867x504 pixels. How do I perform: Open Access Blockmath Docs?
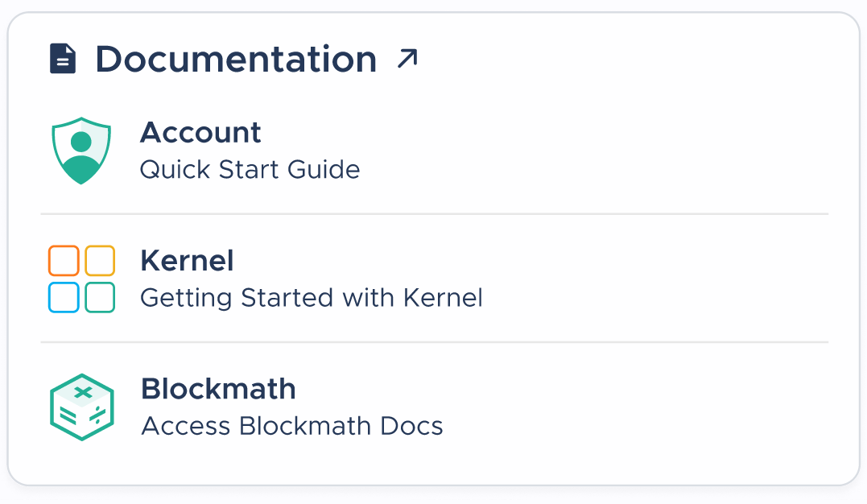tap(292, 426)
